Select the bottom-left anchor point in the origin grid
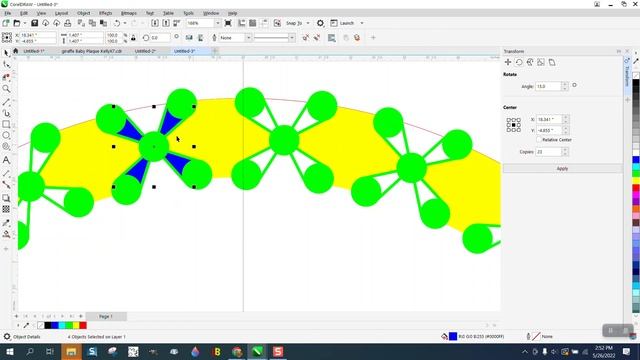The image size is (640, 360). point(509,130)
